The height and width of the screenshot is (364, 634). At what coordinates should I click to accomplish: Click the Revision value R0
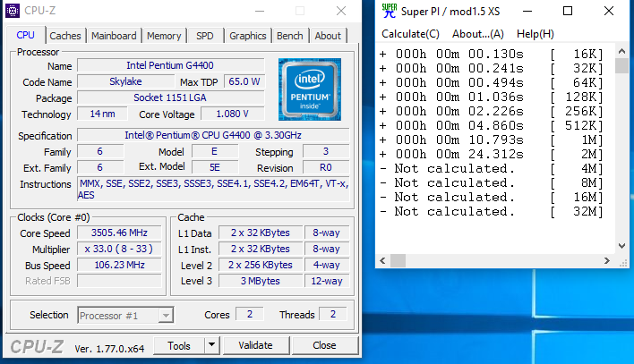[x=326, y=167]
